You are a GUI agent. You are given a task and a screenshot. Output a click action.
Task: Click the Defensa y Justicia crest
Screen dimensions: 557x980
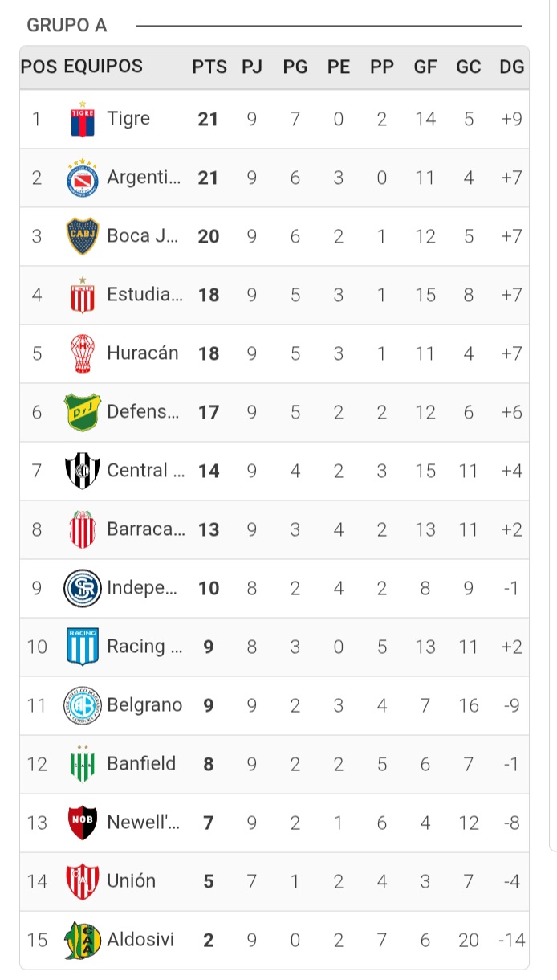(83, 413)
